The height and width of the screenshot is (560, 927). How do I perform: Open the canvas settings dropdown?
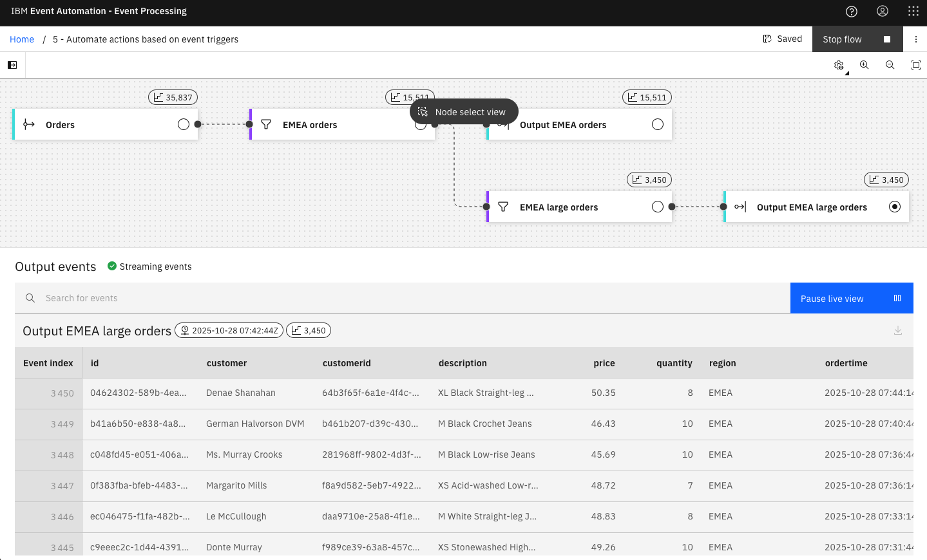coord(839,66)
